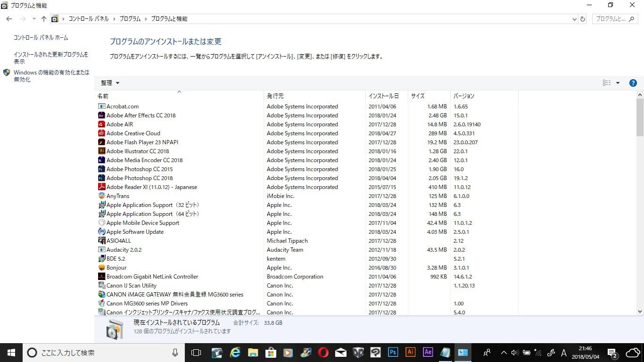Select the BDE 5.2 row
This screenshot has width=644, height=362.
306,259
